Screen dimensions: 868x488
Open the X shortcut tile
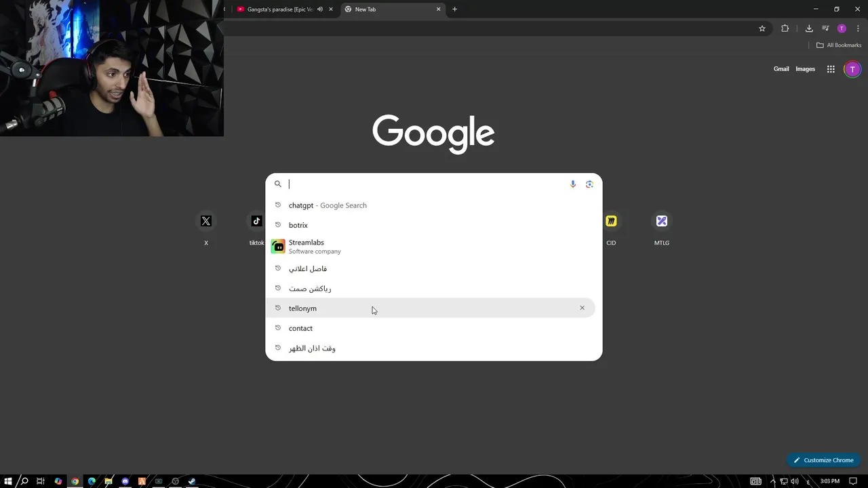(x=206, y=228)
